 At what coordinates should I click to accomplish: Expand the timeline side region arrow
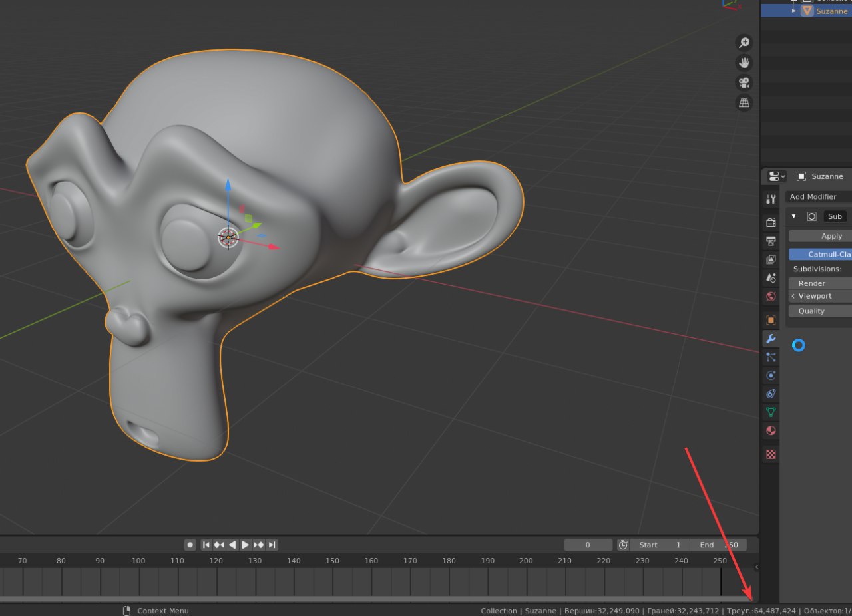coord(755,567)
